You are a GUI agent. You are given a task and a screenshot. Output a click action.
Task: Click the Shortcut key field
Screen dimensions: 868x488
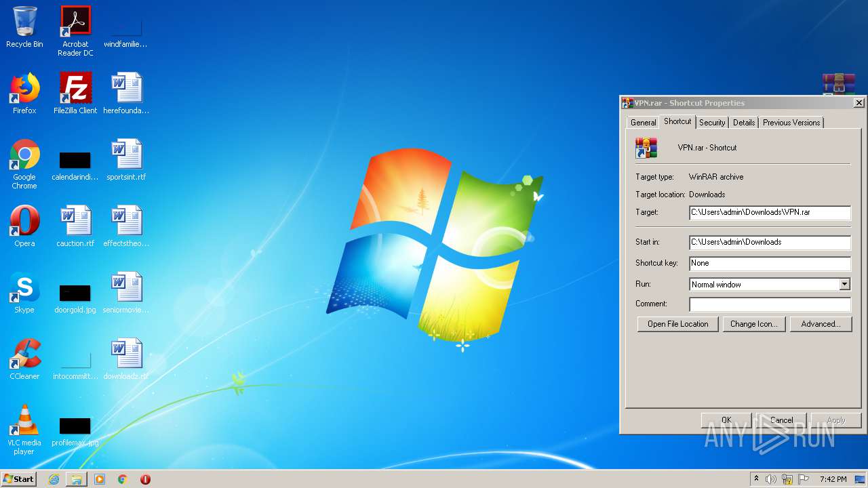[x=770, y=263]
